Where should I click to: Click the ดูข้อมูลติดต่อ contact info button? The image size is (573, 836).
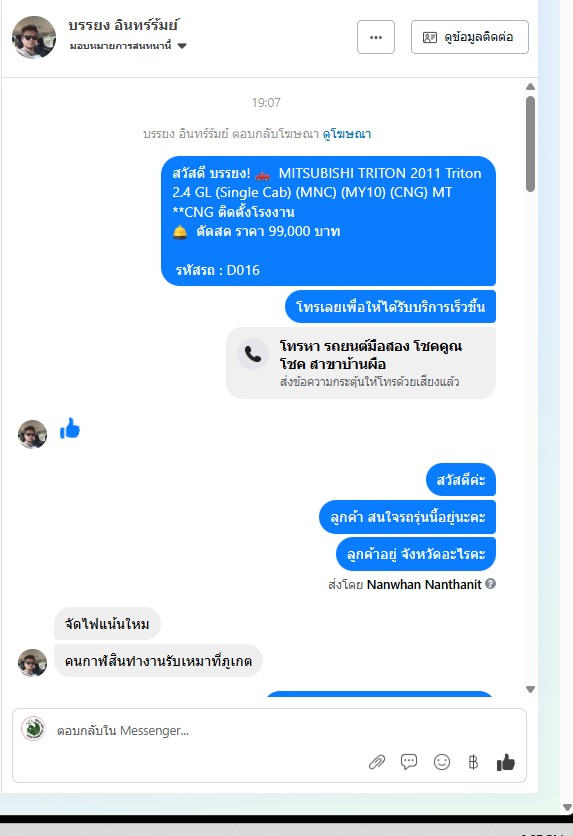click(x=470, y=37)
